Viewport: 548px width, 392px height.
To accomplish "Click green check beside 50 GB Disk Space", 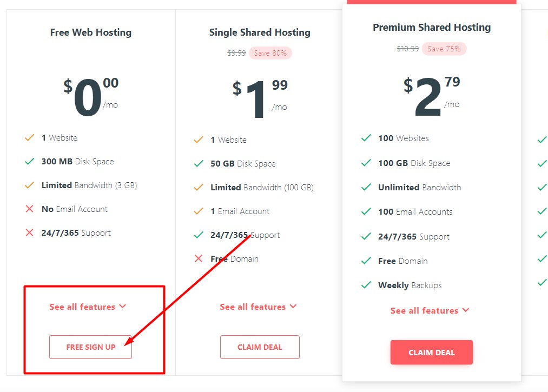I will tap(199, 163).
